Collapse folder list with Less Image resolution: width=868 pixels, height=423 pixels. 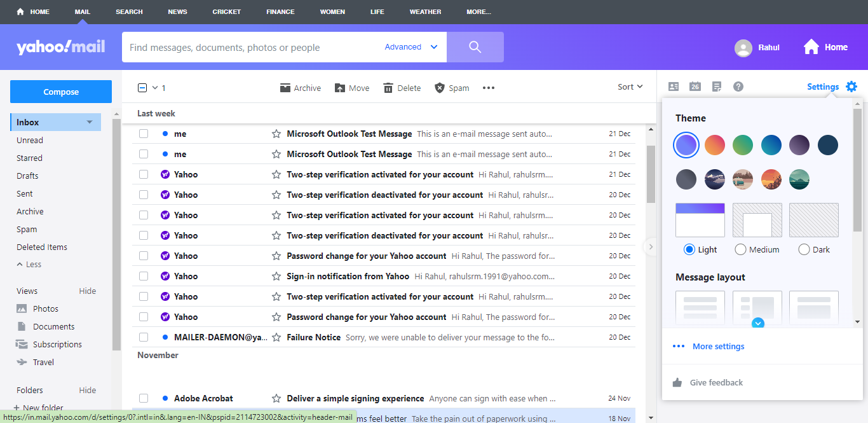[x=29, y=265]
